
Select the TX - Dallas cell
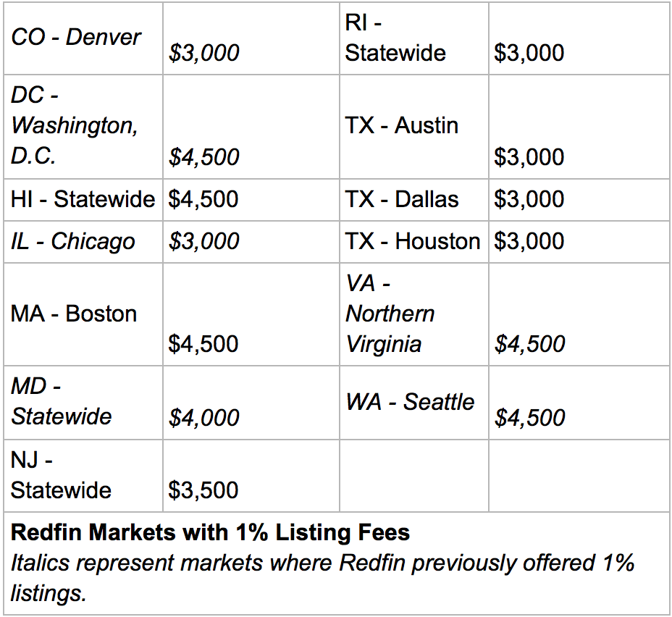coord(402,199)
